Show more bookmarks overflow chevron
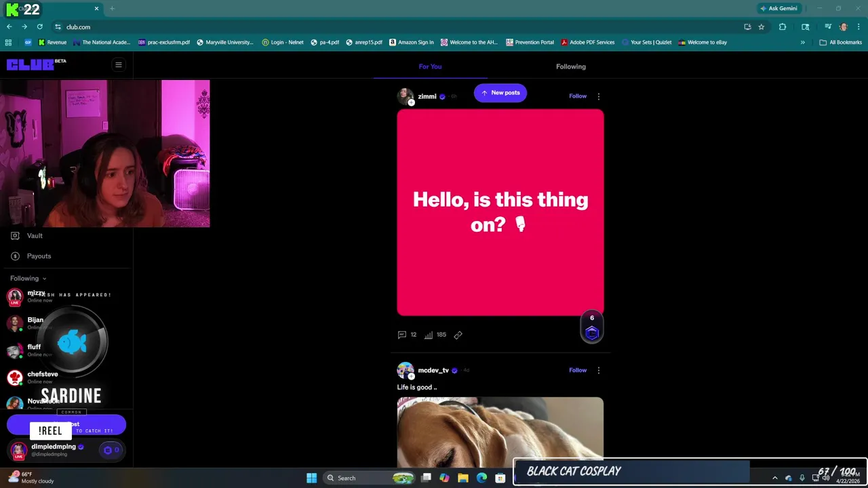The width and height of the screenshot is (868, 488). click(803, 42)
